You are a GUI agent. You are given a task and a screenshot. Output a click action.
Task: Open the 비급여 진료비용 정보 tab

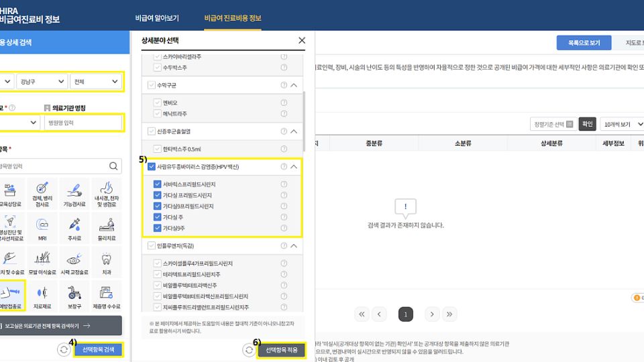[233, 18]
